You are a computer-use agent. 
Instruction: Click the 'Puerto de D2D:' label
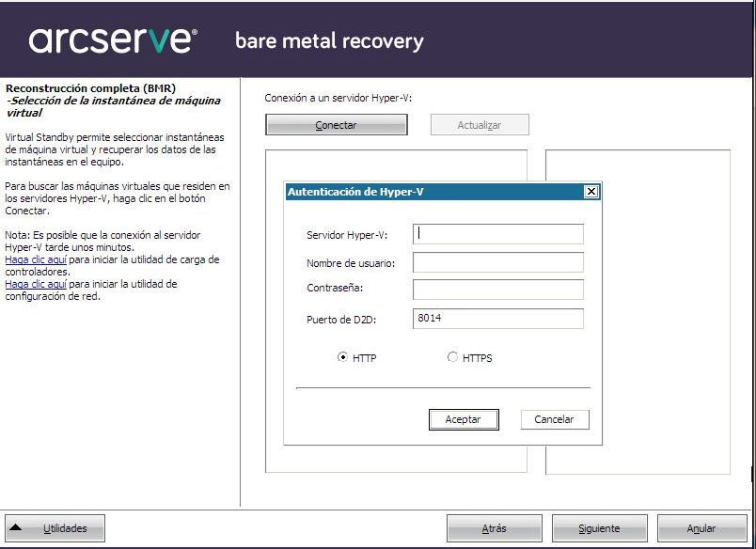[341, 320]
